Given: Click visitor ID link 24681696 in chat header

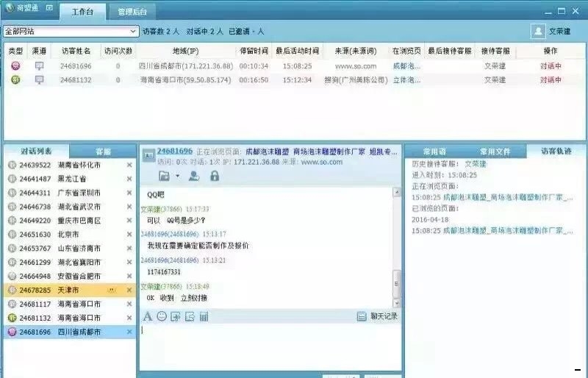Looking at the screenshot, I should pyautogui.click(x=174, y=150).
